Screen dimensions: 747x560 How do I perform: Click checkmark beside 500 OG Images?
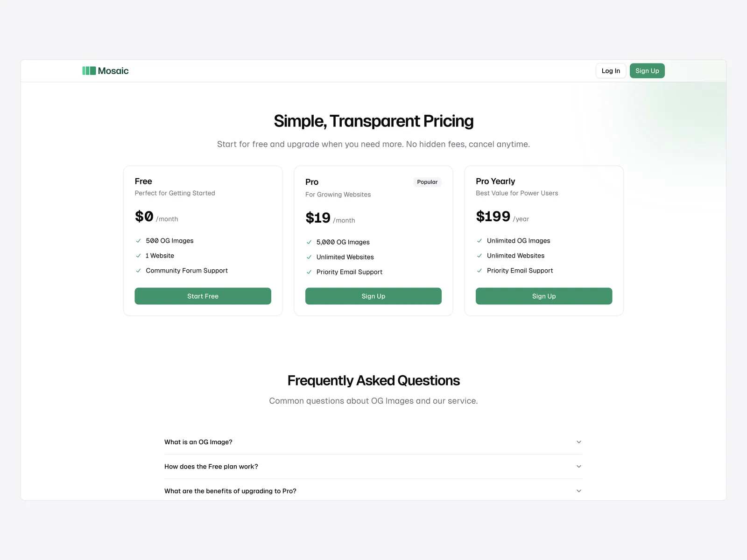[139, 241]
